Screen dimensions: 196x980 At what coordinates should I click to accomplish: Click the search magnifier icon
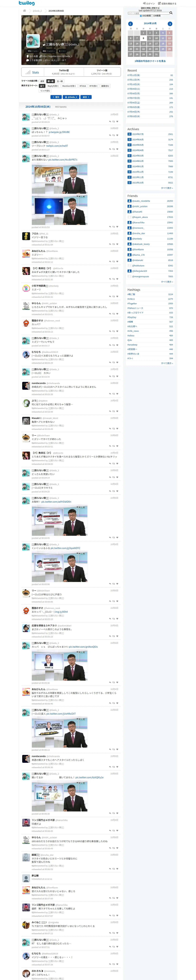pyautogui.click(x=171, y=13)
